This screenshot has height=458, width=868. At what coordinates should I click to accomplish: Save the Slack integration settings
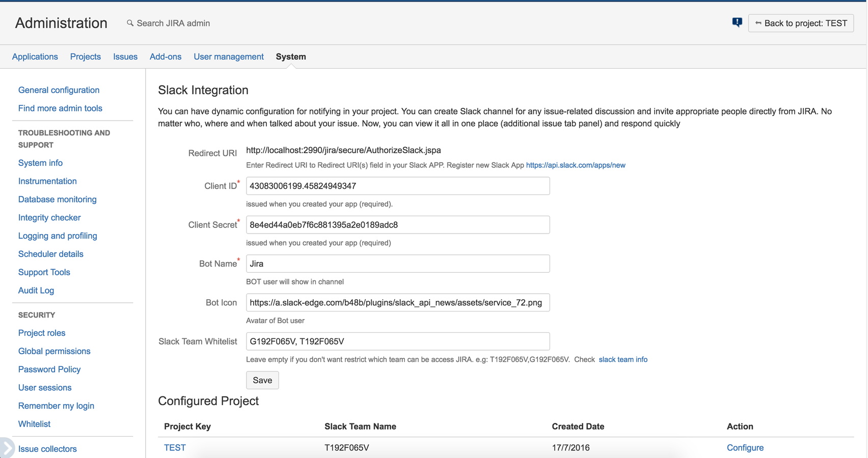coord(262,380)
